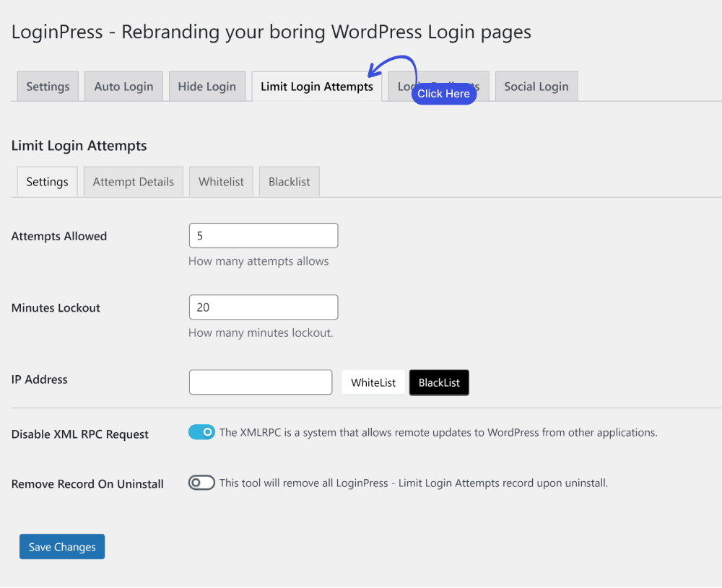Click the WhiteList button beside IP Address
This screenshot has width=722, height=588.
(x=373, y=382)
